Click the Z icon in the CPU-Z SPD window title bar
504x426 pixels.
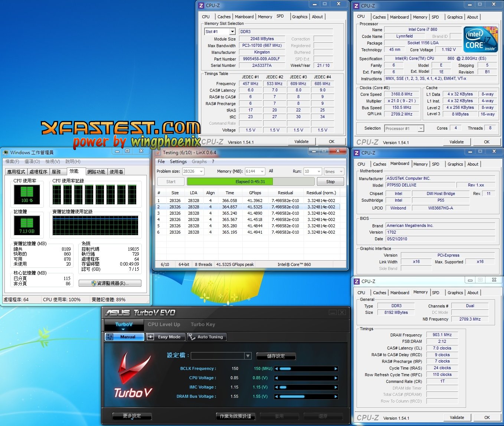pos(201,6)
